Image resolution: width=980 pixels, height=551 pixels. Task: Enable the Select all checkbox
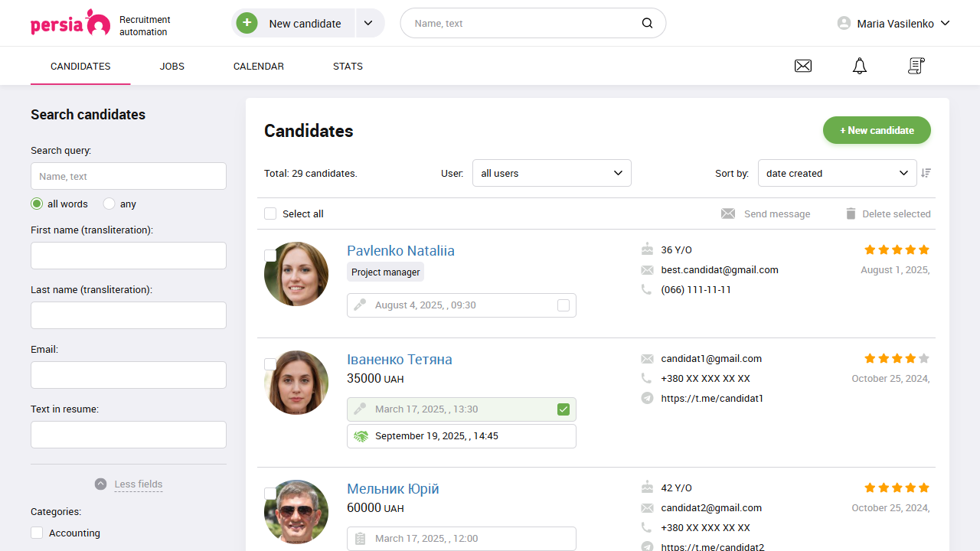tap(270, 214)
